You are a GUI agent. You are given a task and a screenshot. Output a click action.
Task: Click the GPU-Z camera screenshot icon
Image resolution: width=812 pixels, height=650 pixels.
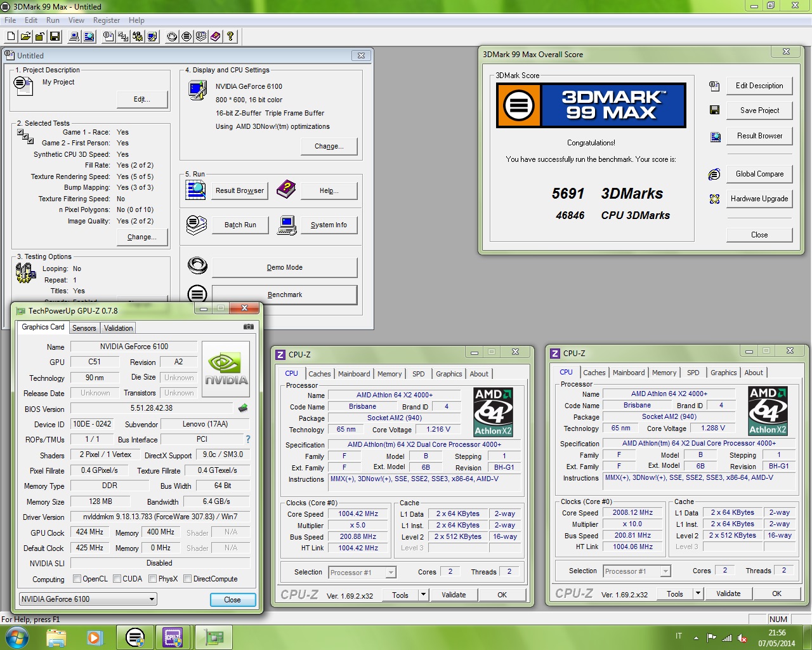(249, 327)
